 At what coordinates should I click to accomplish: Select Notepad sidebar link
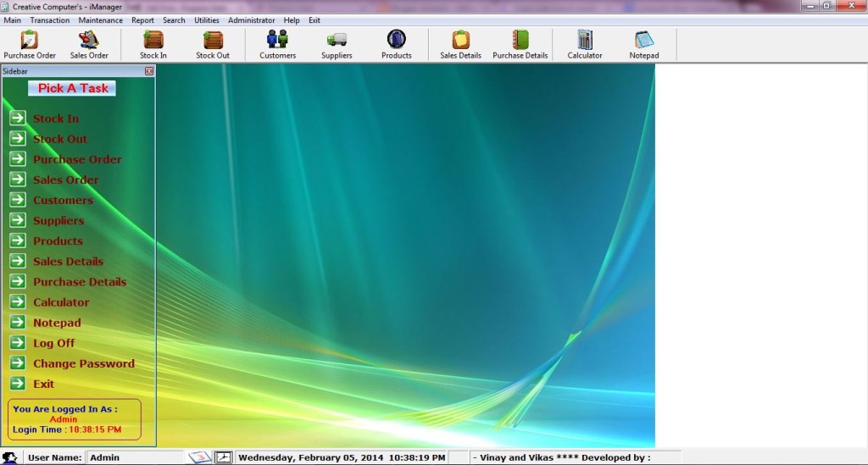point(57,323)
